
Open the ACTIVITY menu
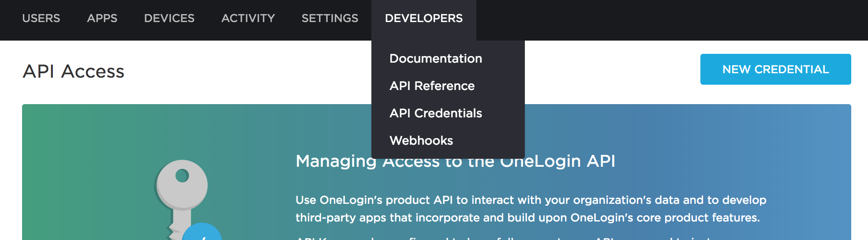pos(248,19)
